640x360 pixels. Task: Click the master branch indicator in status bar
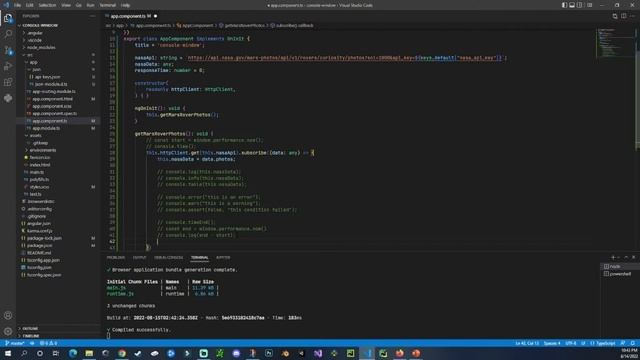click(x=15, y=343)
